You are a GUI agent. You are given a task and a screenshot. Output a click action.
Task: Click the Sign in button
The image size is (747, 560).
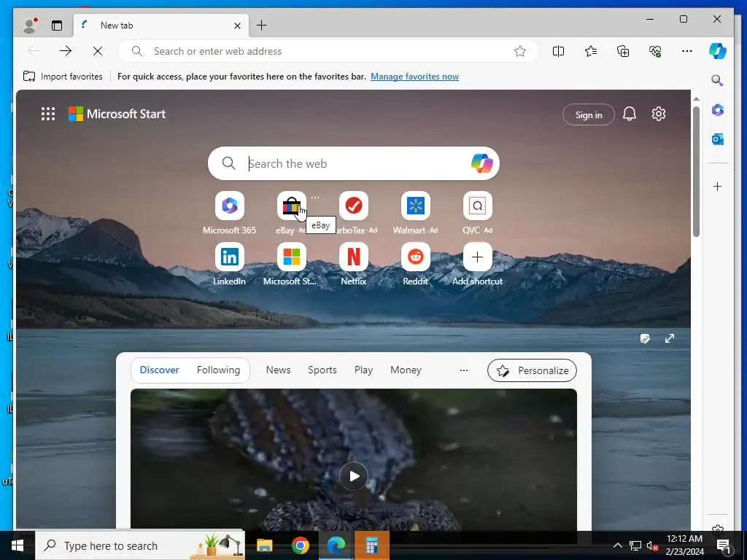tap(589, 114)
